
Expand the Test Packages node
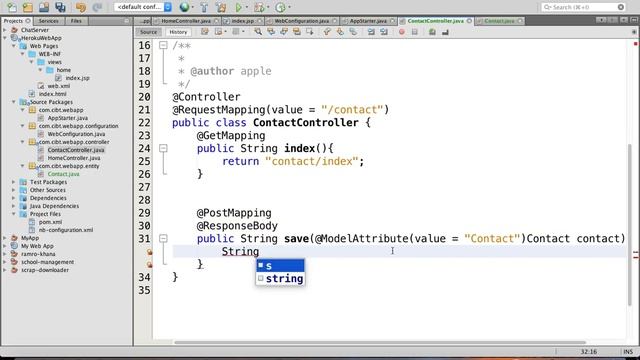point(14,182)
